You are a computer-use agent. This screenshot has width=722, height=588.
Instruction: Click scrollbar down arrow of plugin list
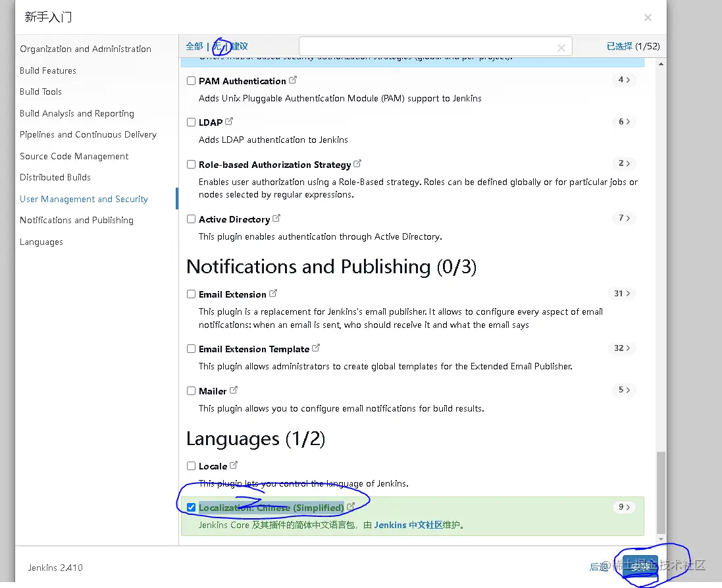661,539
